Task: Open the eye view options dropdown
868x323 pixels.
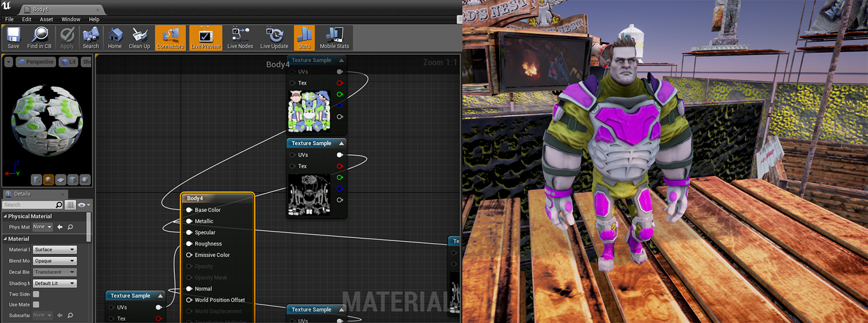Action: point(83,205)
